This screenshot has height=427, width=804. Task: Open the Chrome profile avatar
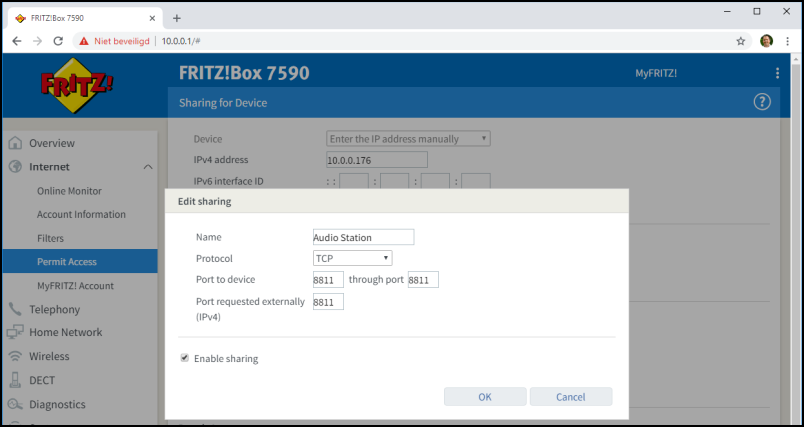pos(767,41)
